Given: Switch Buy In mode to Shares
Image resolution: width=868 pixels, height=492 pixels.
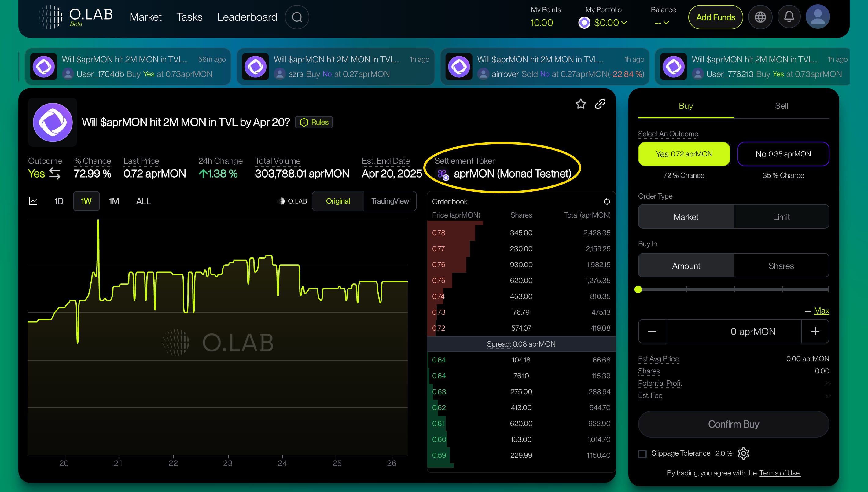Looking at the screenshot, I should click(782, 266).
